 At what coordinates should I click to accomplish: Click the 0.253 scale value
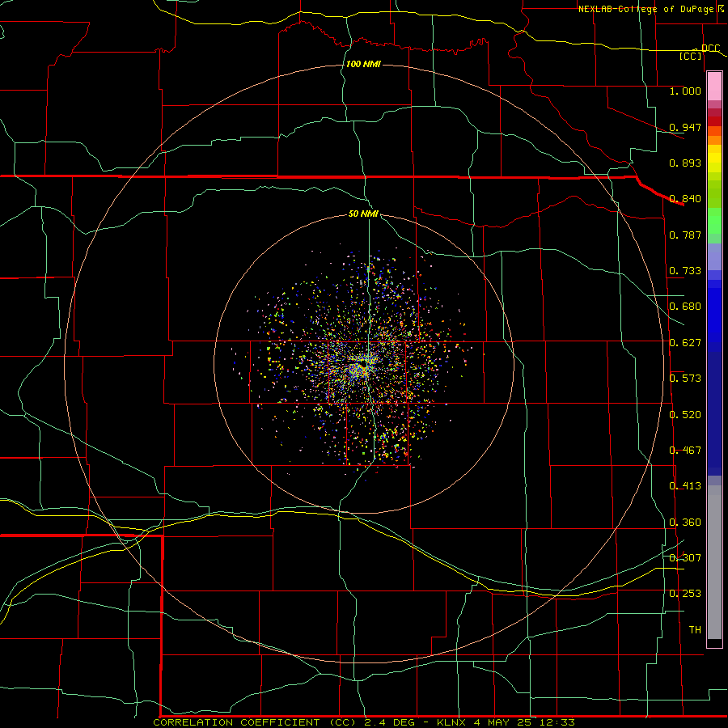pyautogui.click(x=685, y=594)
